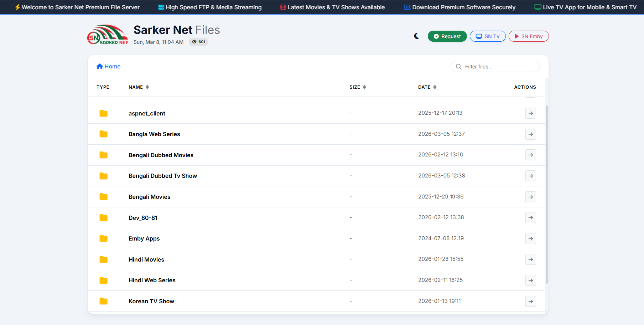Click arrow action for Bengali Movies
644x325 pixels.
click(531, 197)
